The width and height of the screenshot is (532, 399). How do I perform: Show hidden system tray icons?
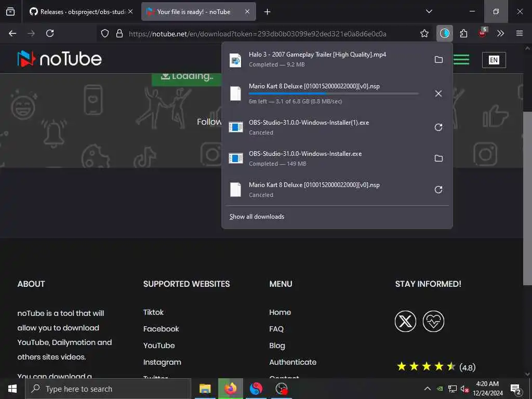click(428, 389)
